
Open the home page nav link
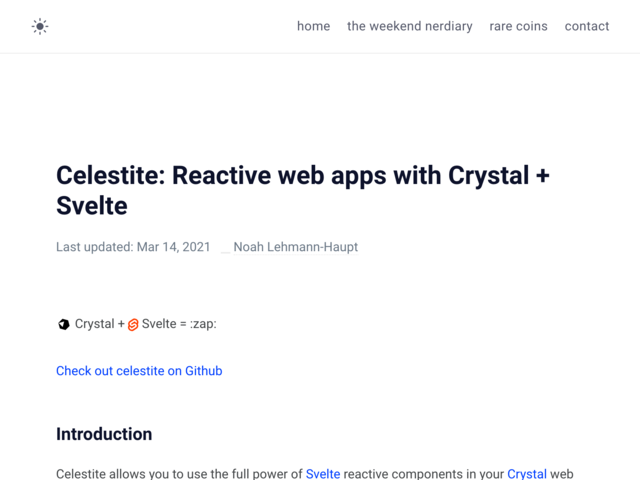[313, 26]
